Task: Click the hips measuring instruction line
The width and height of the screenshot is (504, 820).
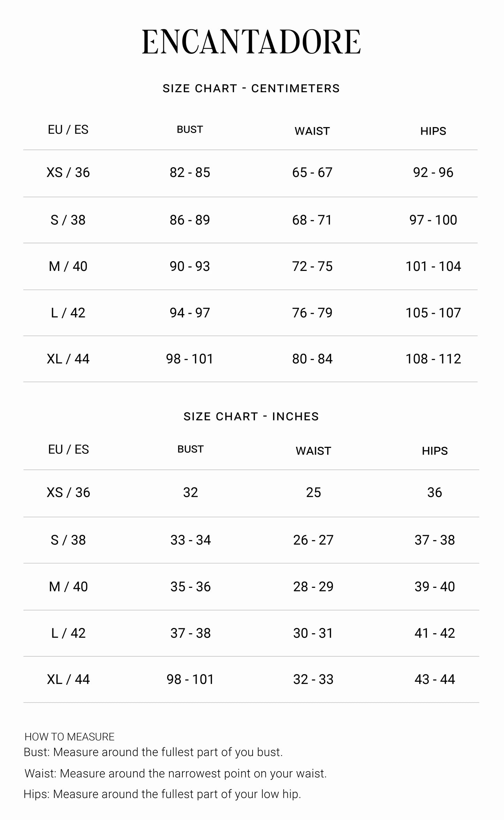Action: click(x=162, y=794)
